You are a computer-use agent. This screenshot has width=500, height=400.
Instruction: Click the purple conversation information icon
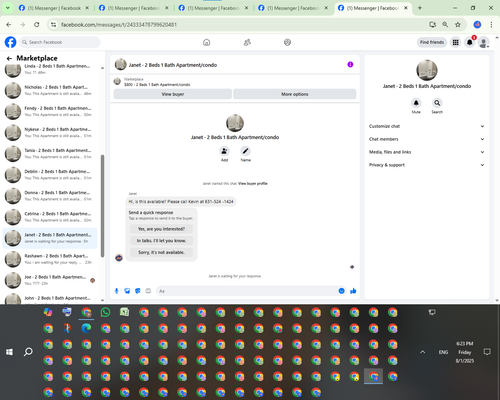350,64
